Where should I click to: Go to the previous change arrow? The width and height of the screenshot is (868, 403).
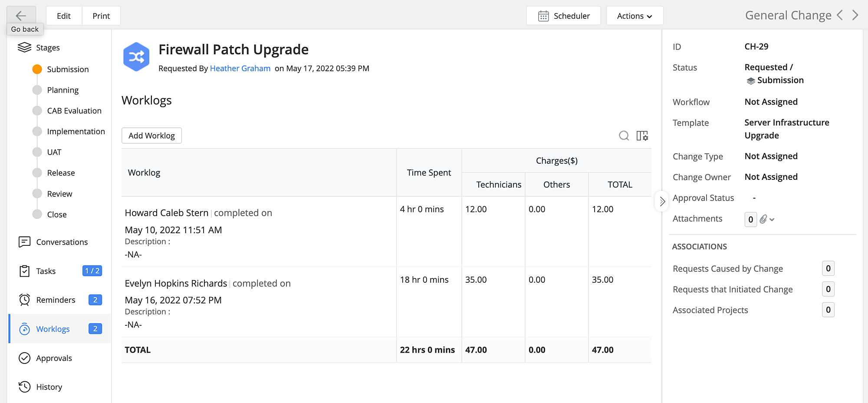pyautogui.click(x=840, y=15)
